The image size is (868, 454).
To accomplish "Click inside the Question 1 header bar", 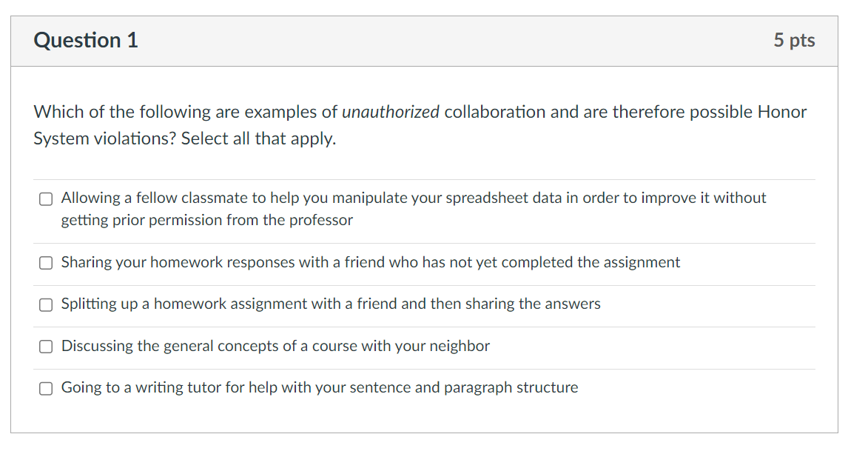I will [444, 41].
